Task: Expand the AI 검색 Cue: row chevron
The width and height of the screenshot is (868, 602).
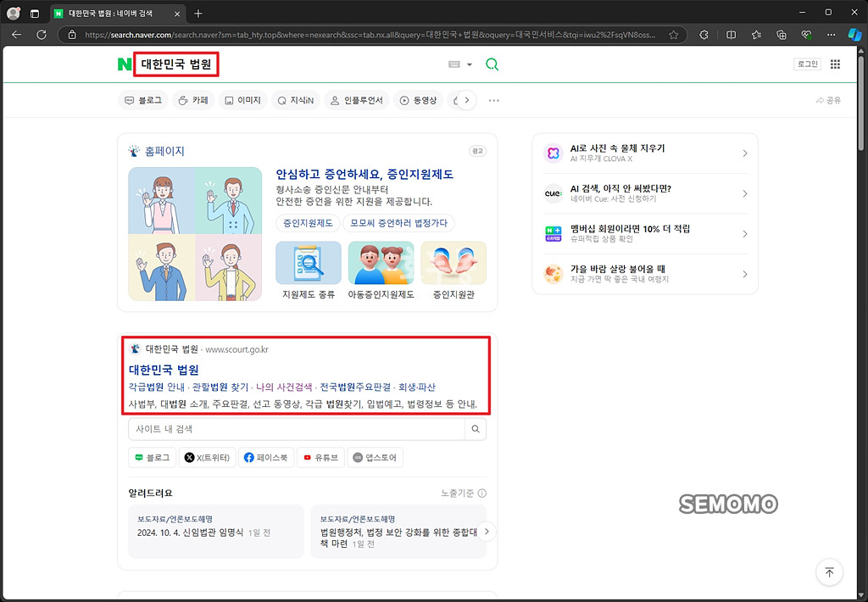Action: pyautogui.click(x=744, y=194)
